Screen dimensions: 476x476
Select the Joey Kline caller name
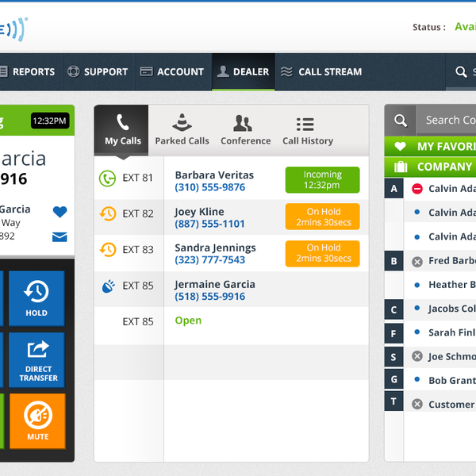point(199,212)
